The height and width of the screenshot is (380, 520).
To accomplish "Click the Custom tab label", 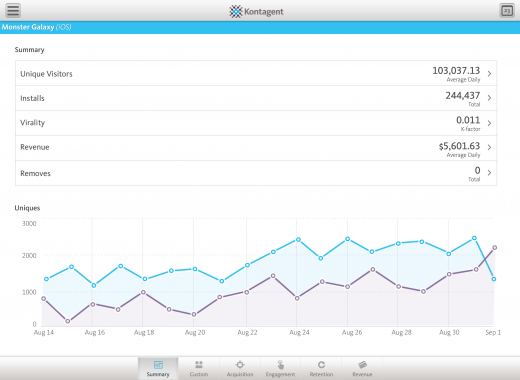I will click(199, 374).
